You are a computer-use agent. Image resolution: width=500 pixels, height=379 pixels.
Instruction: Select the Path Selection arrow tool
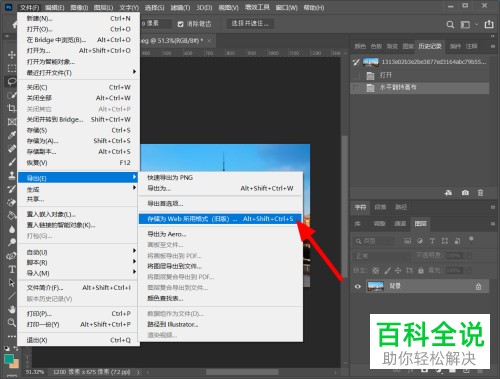(12, 283)
